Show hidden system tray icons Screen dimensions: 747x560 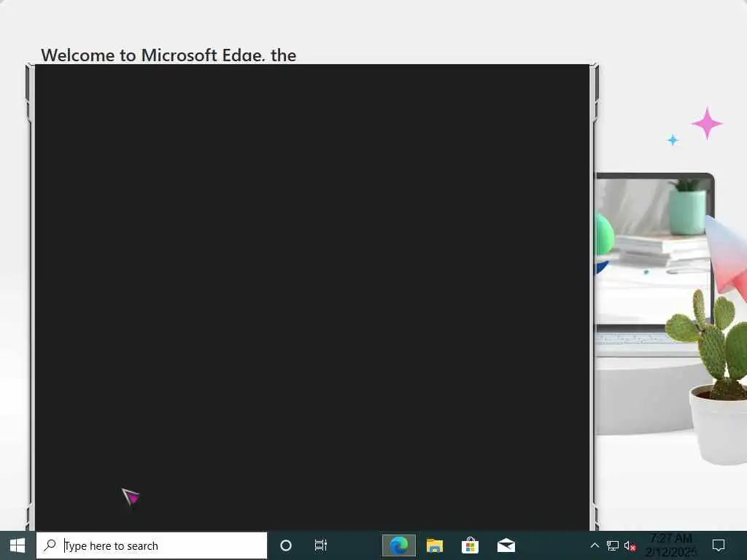tap(595, 545)
